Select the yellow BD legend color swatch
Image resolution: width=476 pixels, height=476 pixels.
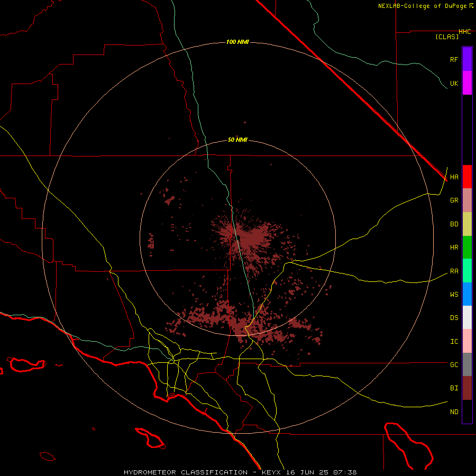467,224
